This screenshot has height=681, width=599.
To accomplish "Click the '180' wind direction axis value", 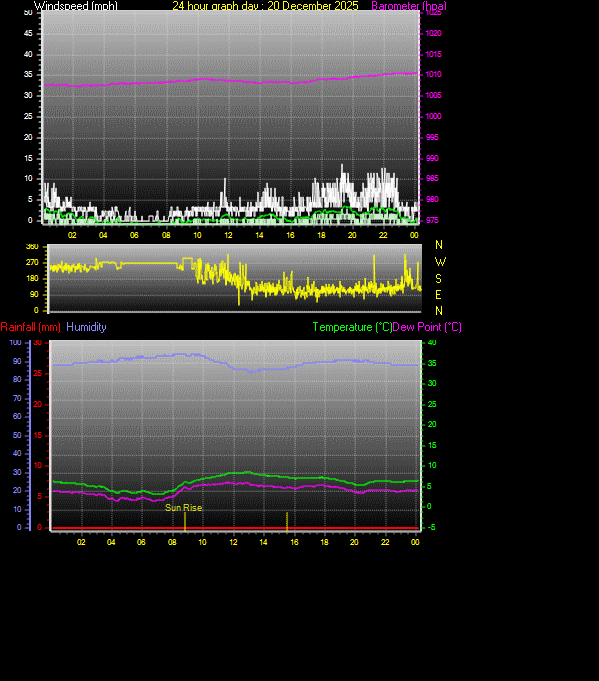I will tap(32, 278).
